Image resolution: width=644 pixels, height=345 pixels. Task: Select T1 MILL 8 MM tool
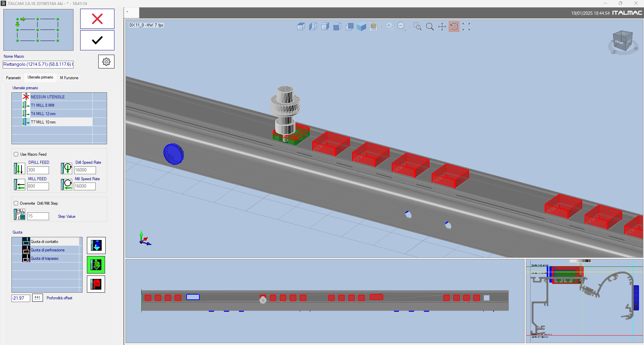pyautogui.click(x=43, y=105)
